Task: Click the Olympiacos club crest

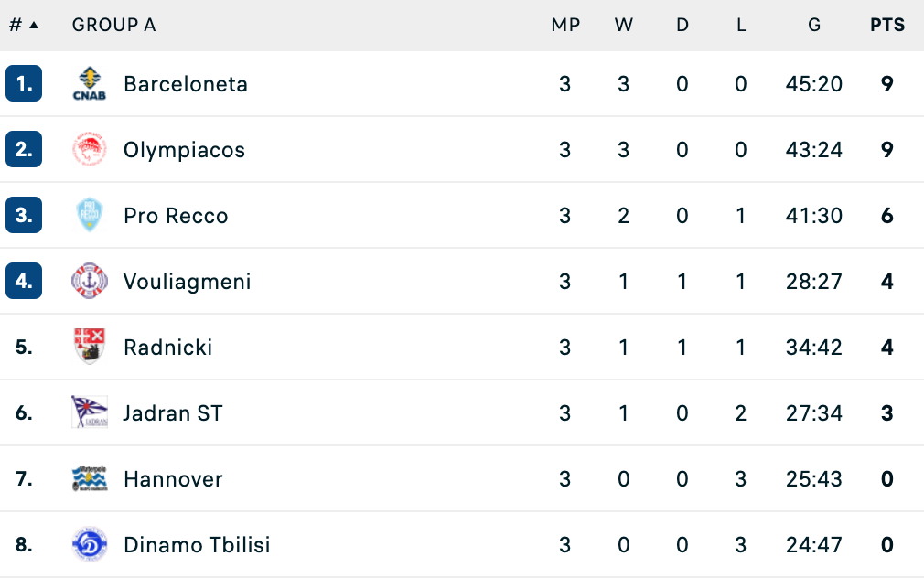Action: pyautogui.click(x=90, y=150)
